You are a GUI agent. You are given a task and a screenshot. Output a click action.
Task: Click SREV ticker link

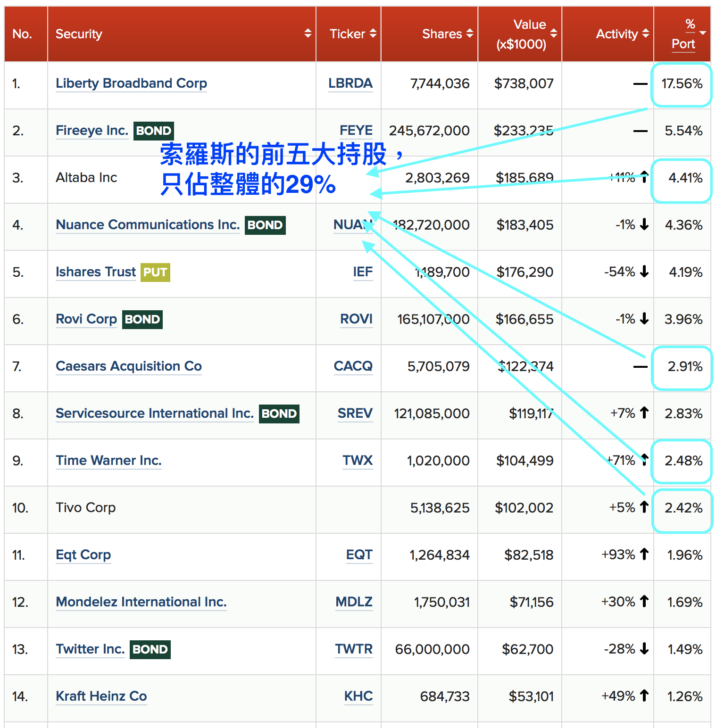click(x=355, y=414)
